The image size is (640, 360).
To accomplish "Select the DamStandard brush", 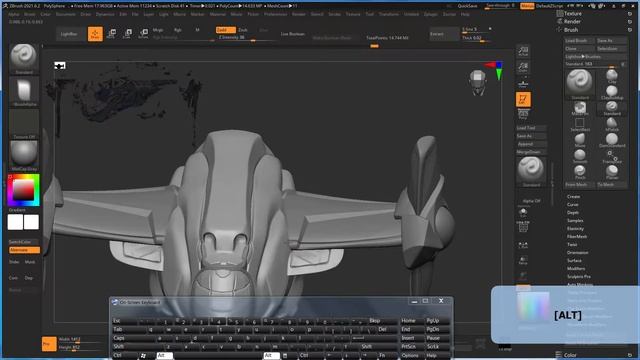I will tap(612, 140).
